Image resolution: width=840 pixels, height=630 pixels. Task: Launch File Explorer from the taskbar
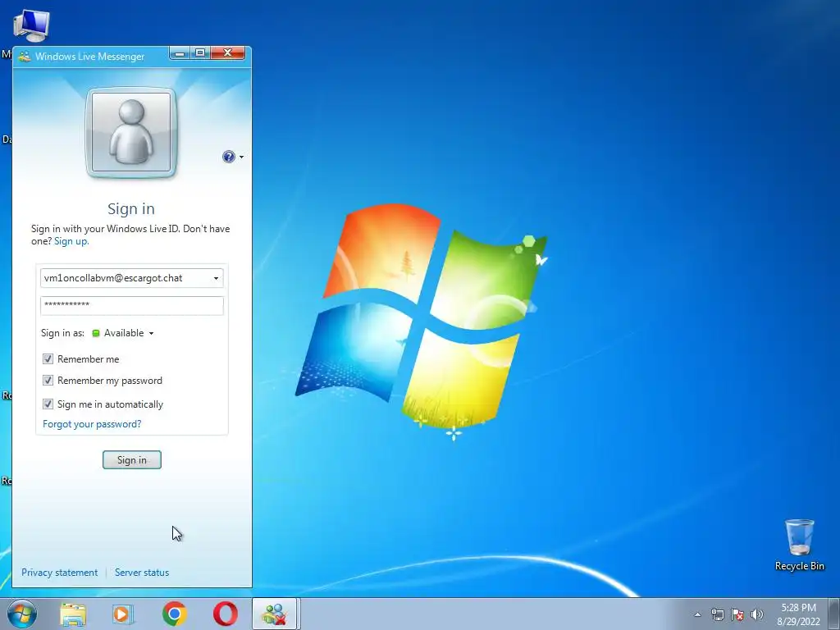73,614
